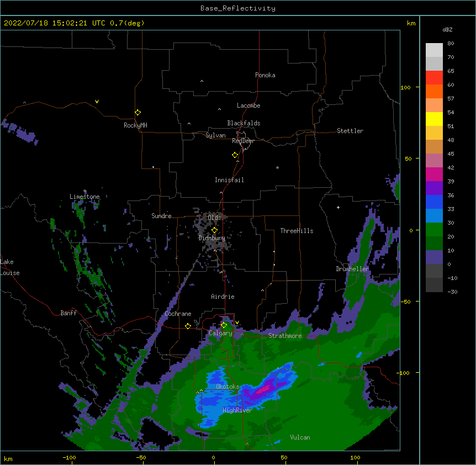Click the Lake Louise label
Screen dimensions: 476x465
click(x=10, y=267)
